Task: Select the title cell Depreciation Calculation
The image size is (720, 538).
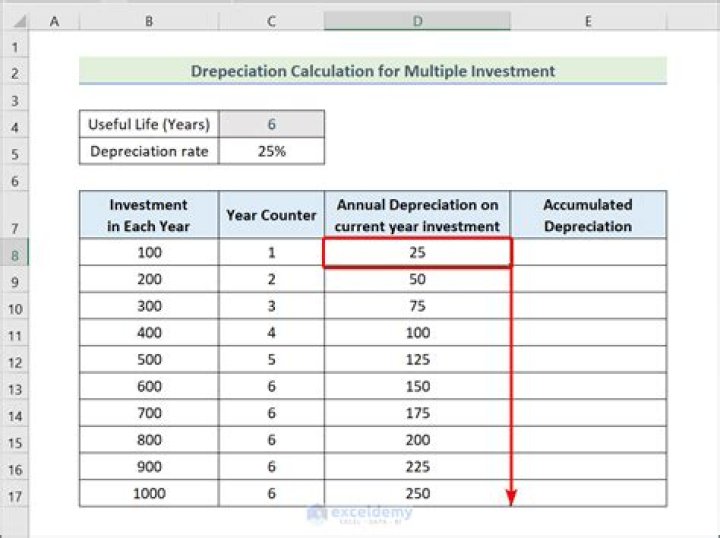Action: click(373, 71)
